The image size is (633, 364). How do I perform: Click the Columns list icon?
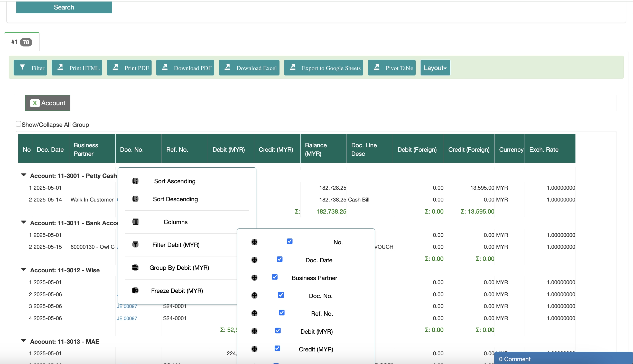point(135,222)
